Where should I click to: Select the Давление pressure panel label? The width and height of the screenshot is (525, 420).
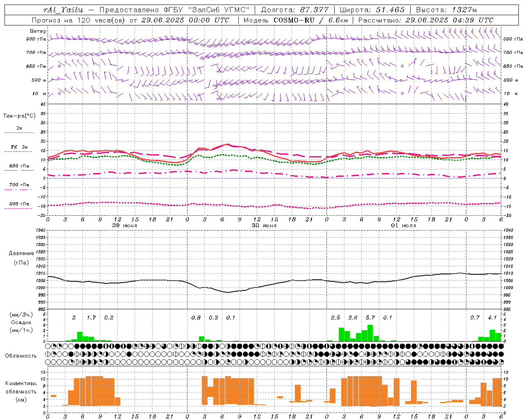tap(21, 253)
